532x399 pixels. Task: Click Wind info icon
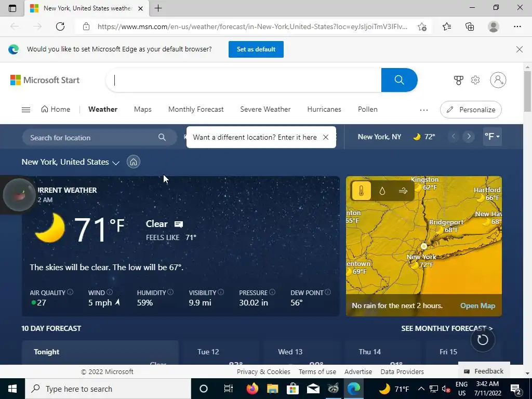pos(110,292)
